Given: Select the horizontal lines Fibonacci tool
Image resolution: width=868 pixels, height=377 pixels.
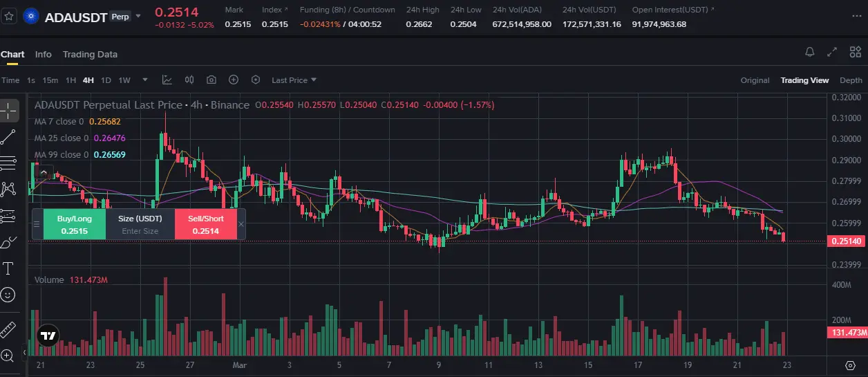Looking at the screenshot, I should click(x=9, y=163).
